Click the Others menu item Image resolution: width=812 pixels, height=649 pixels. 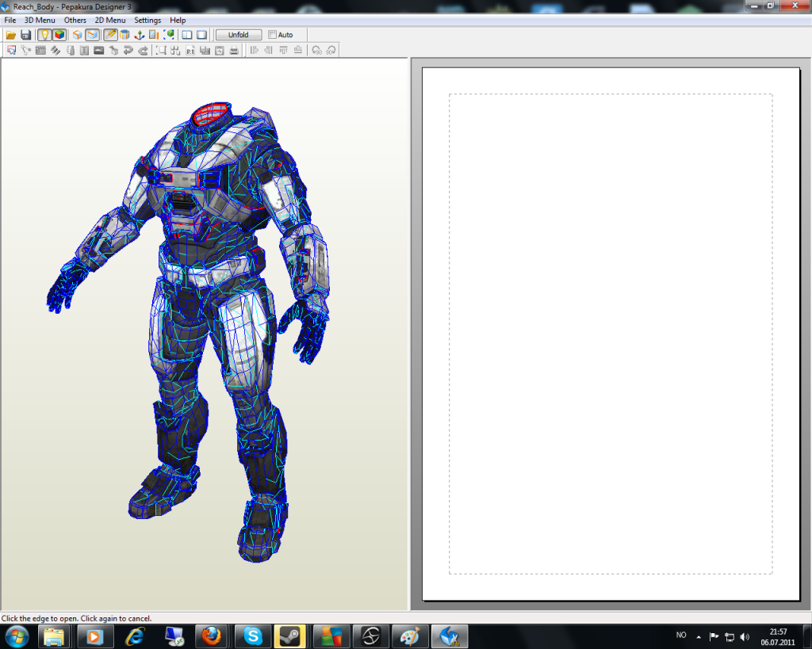click(75, 20)
